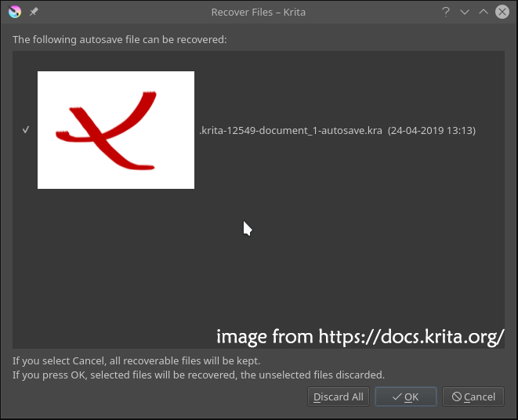The width and height of the screenshot is (518, 420).
Task: Maximize the dialog with up chevron
Action: click(x=484, y=12)
